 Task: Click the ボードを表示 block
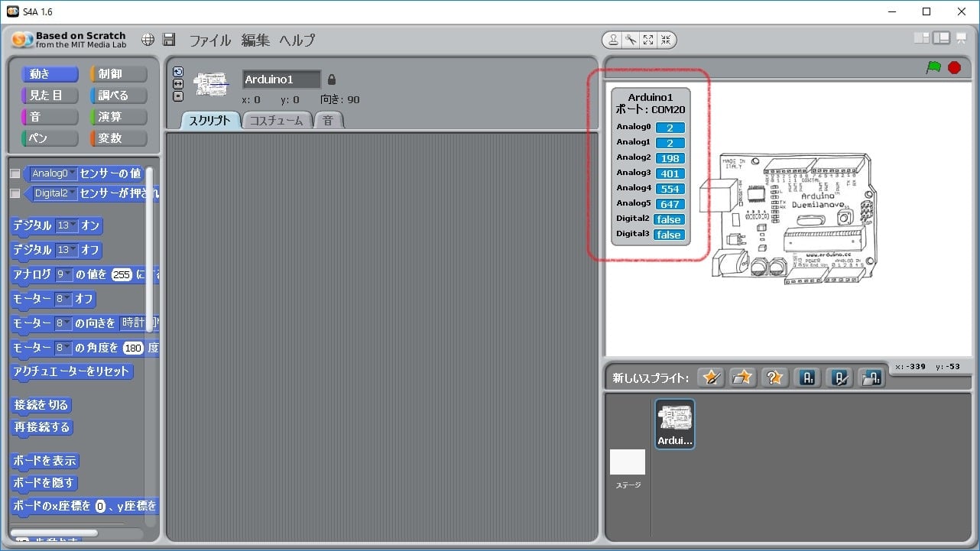coord(45,461)
